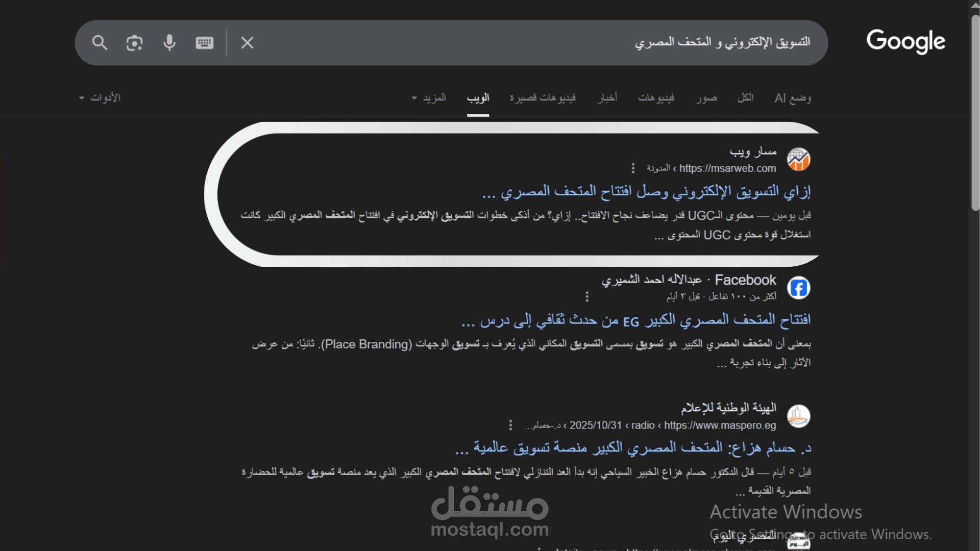Screen dimensions: 980x551
Task: Click the Facebook result favicon
Action: pyautogui.click(x=799, y=288)
